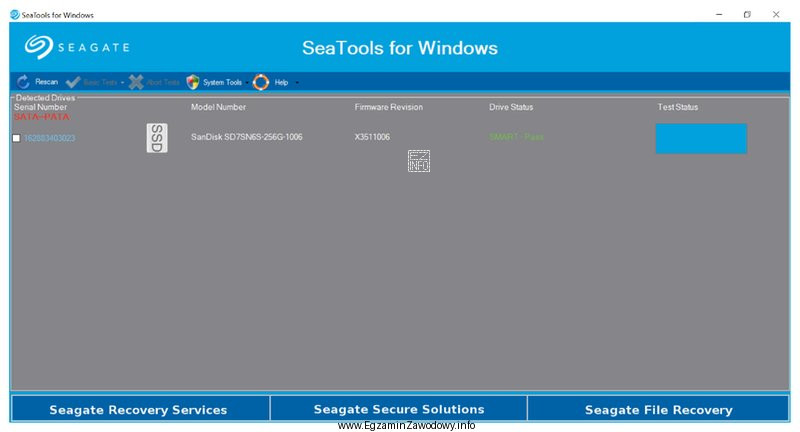This screenshot has height=432, width=800.
Task: Click the Test Status column header
Action: tap(678, 107)
